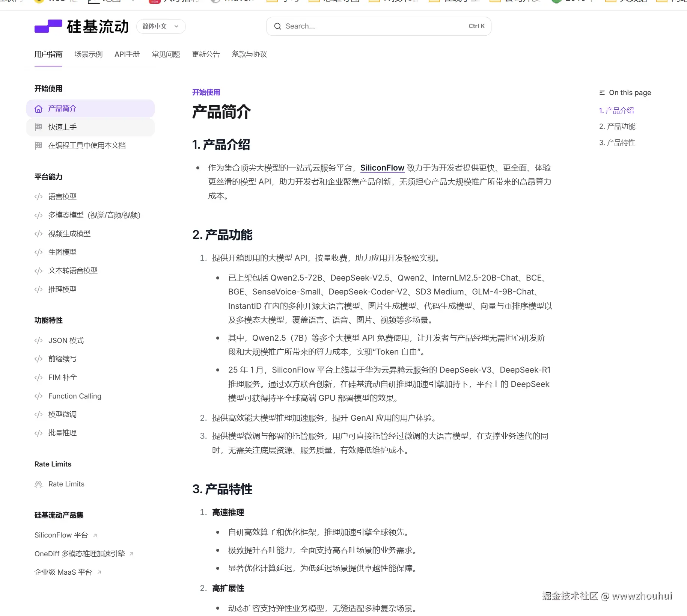Click the code icon beside 生图模型

click(x=38, y=252)
